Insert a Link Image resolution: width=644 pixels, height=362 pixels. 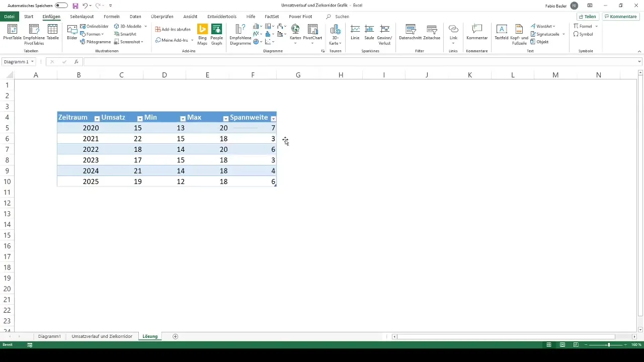pyautogui.click(x=453, y=33)
